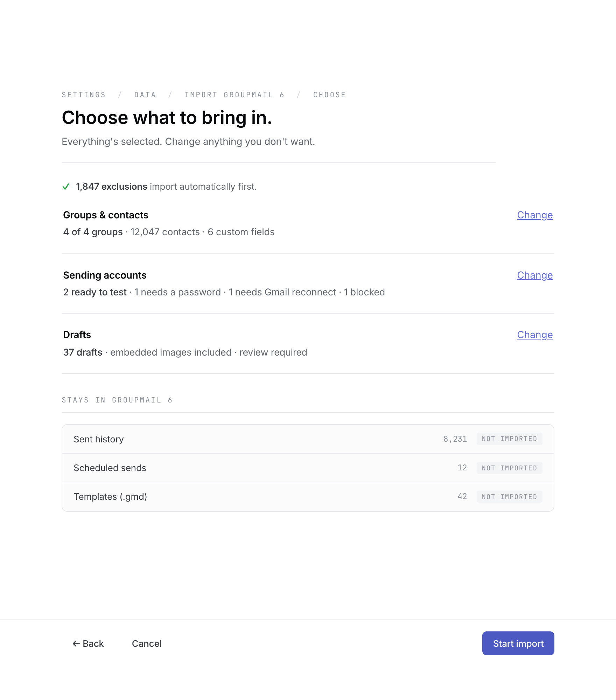Screen dimensions: 616x700
Task: Click the '4 of 4 groups' summary
Action: coord(93,232)
